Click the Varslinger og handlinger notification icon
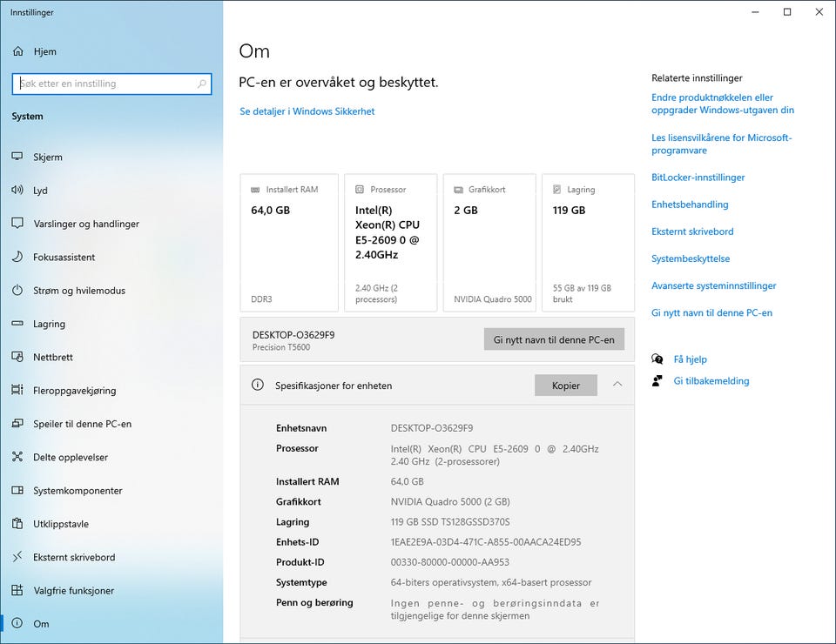836x644 pixels. click(x=17, y=223)
